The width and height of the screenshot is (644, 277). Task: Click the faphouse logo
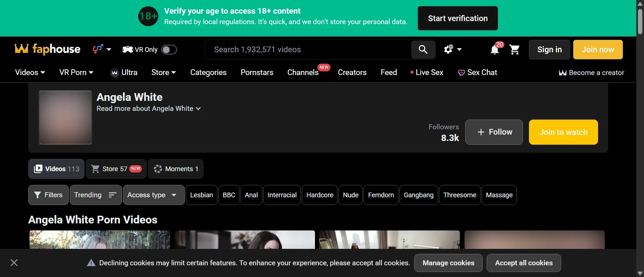(x=48, y=49)
